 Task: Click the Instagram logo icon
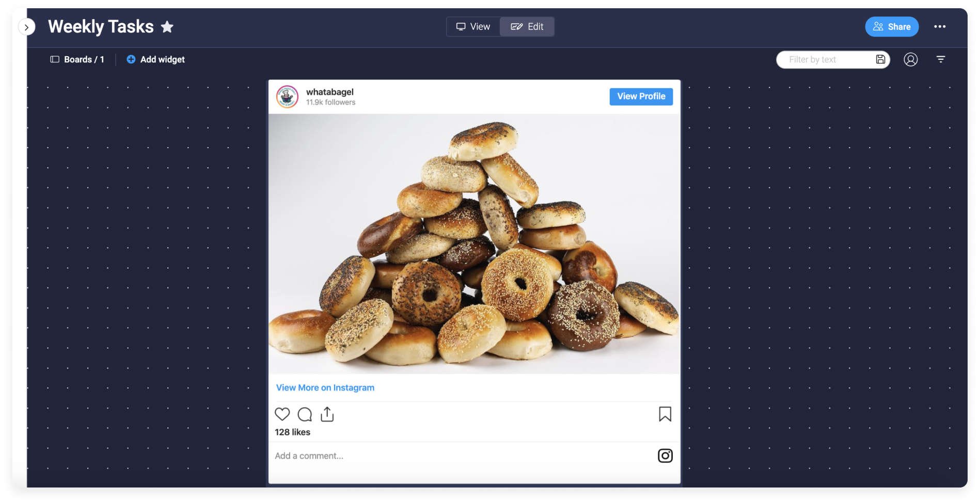click(x=665, y=456)
